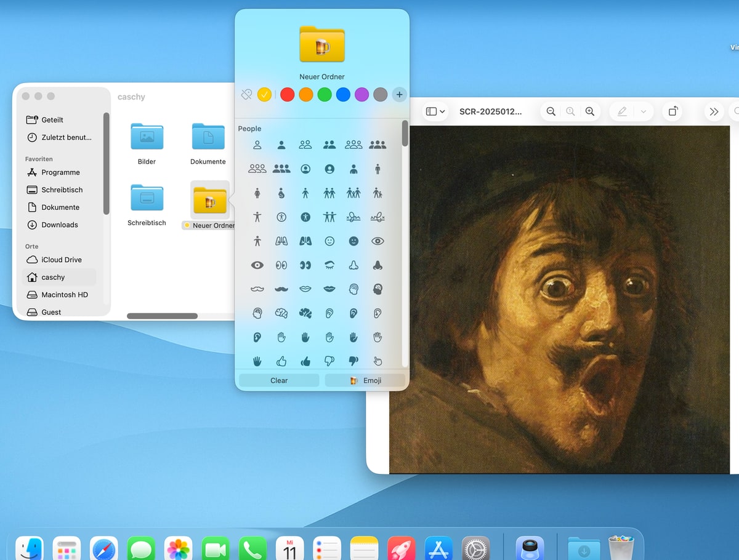Open Safari from the Dock
The width and height of the screenshot is (739, 560).
point(104,549)
